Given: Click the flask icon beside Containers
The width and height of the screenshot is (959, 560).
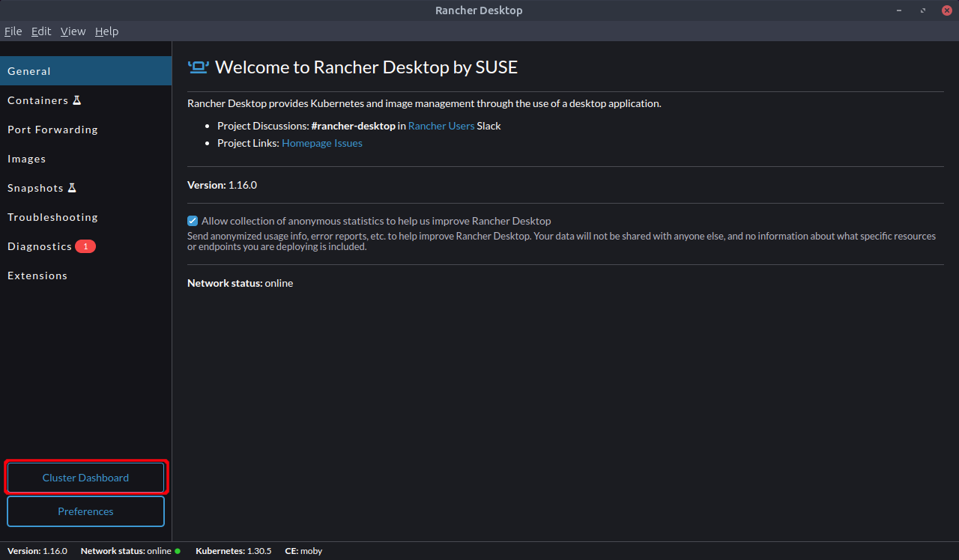Looking at the screenshot, I should pyautogui.click(x=76, y=100).
